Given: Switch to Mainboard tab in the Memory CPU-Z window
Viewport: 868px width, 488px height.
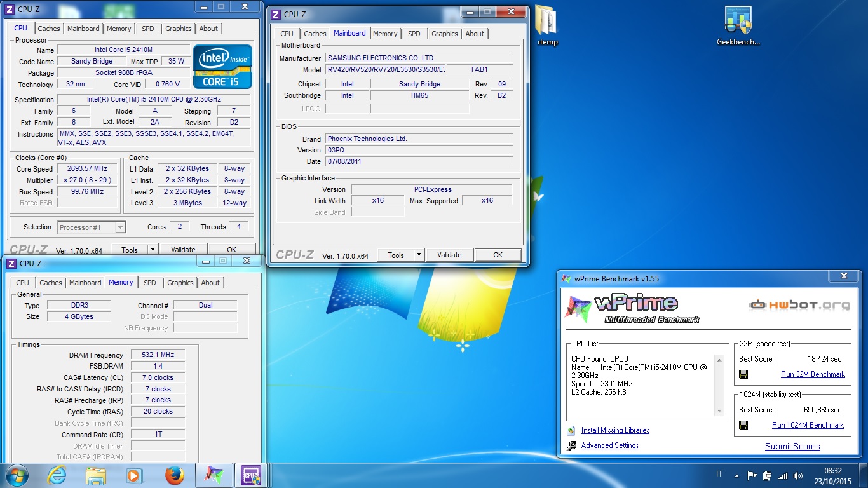Looking at the screenshot, I should [85, 283].
